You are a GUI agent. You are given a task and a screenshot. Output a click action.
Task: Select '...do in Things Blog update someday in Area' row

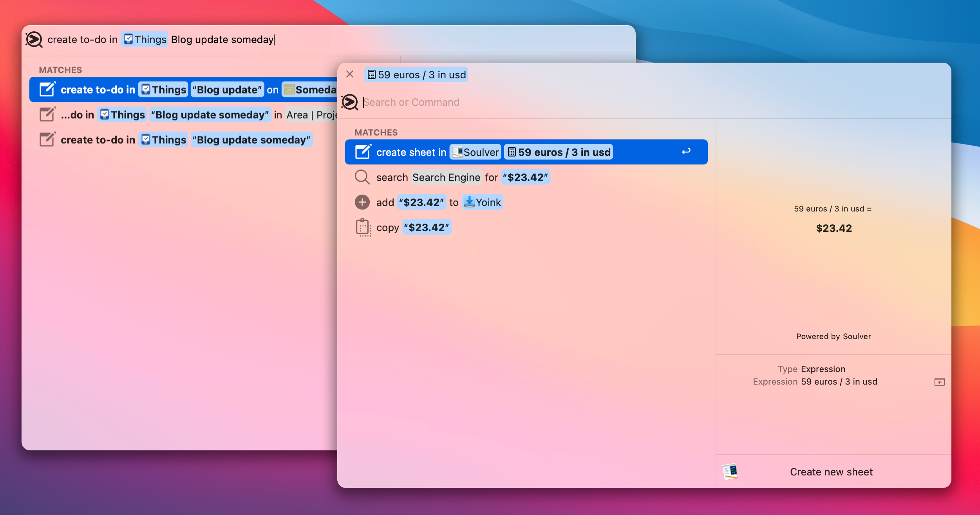183,114
